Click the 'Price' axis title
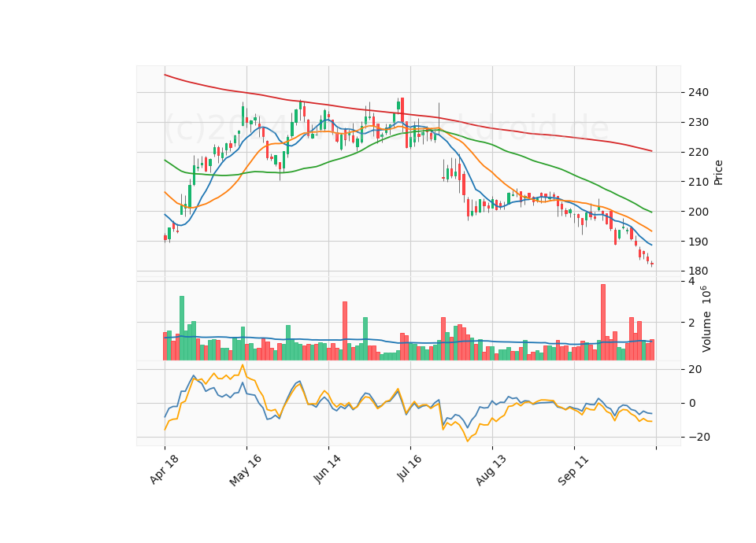The image size is (756, 543). pyautogui.click(x=718, y=173)
